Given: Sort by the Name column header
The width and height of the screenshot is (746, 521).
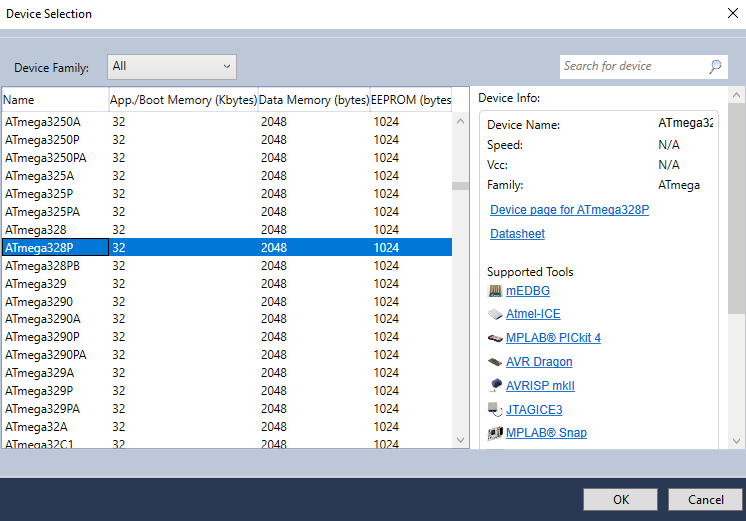Looking at the screenshot, I should [55, 100].
